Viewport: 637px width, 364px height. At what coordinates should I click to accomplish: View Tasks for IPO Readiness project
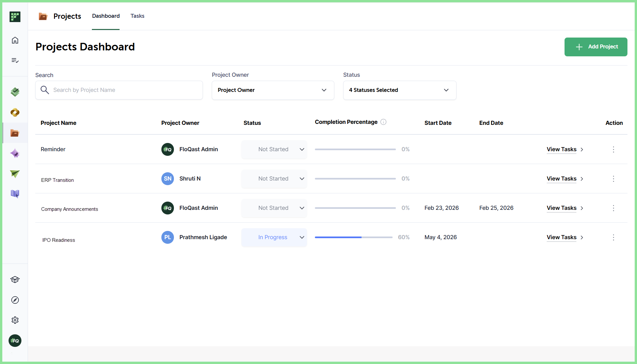565,237
